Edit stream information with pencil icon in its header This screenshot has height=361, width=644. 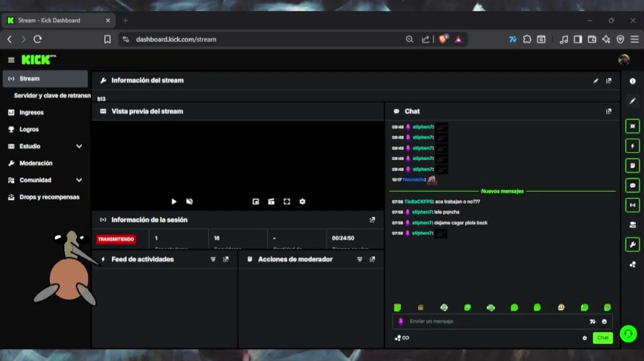point(596,80)
